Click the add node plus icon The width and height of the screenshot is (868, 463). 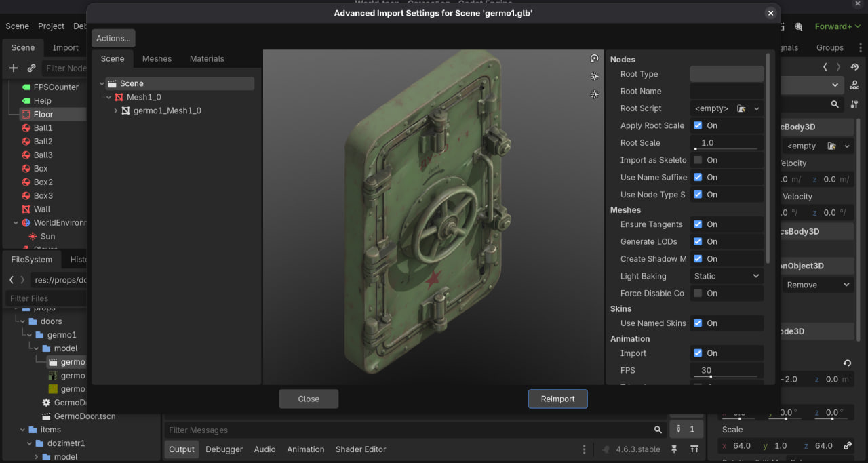click(13, 68)
